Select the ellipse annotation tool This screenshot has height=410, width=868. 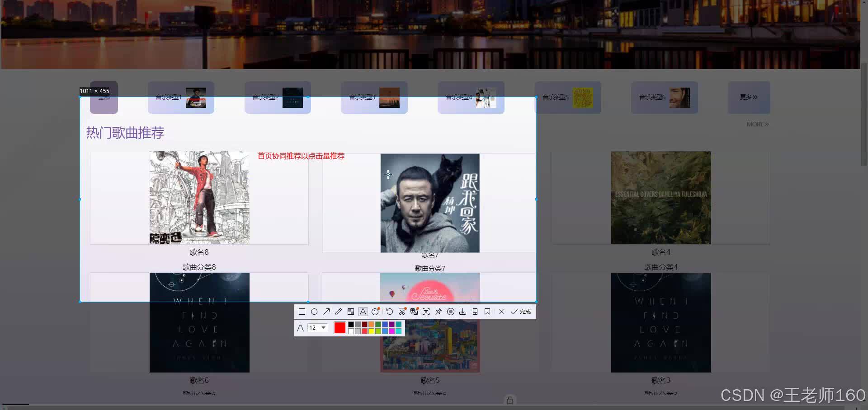(x=314, y=312)
